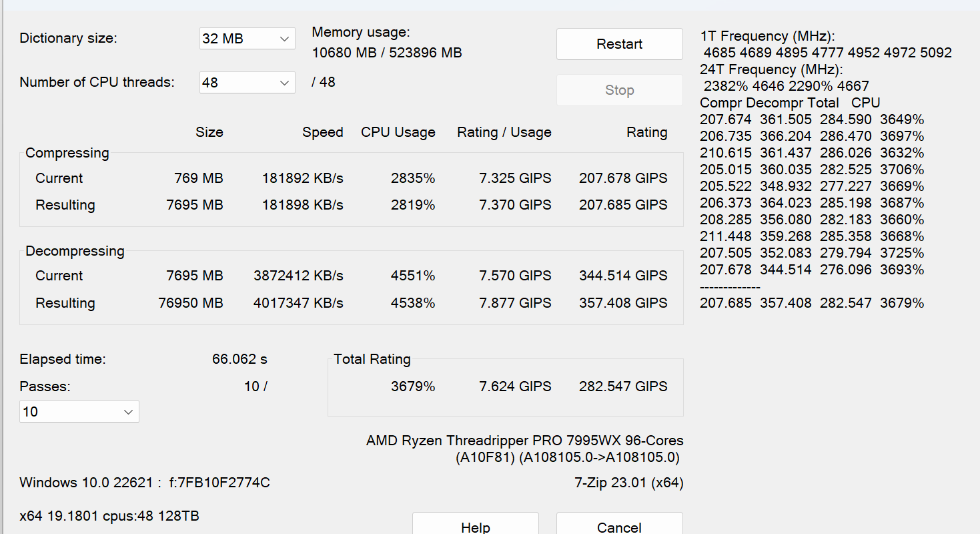
Task: Open the Dictionary size dropdown showing 32 MB
Action: click(x=247, y=39)
